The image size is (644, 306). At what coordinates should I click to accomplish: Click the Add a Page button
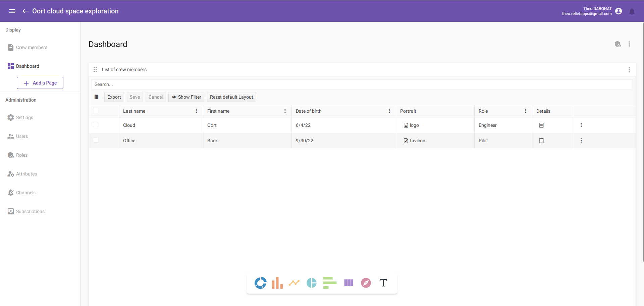pos(40,83)
